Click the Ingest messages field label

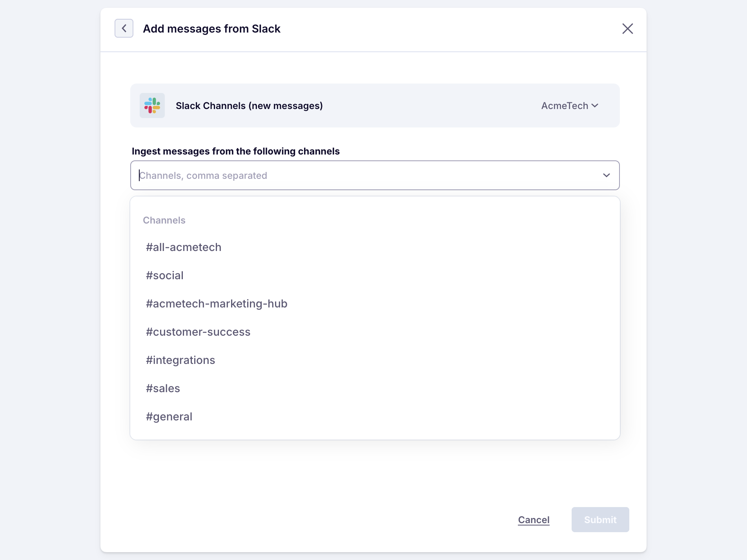coord(235,151)
